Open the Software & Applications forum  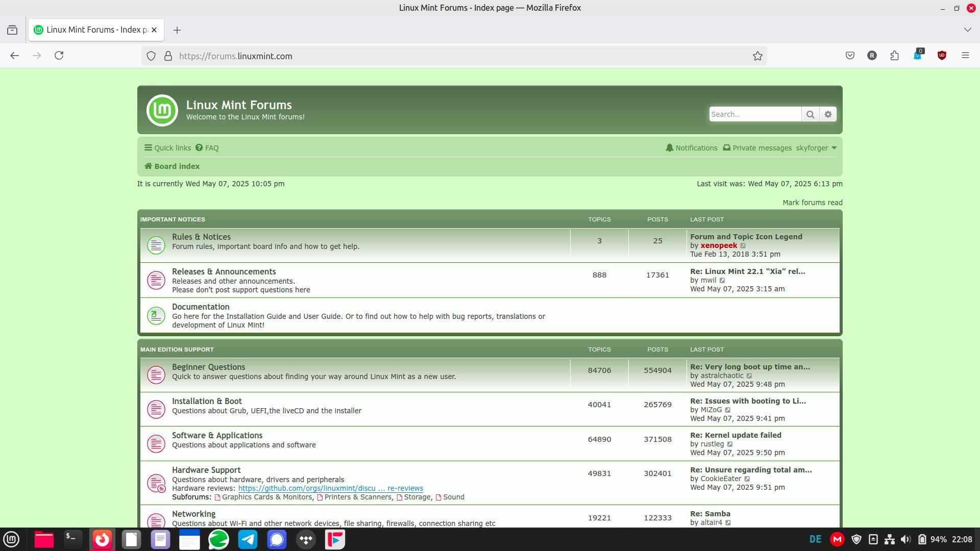point(217,435)
